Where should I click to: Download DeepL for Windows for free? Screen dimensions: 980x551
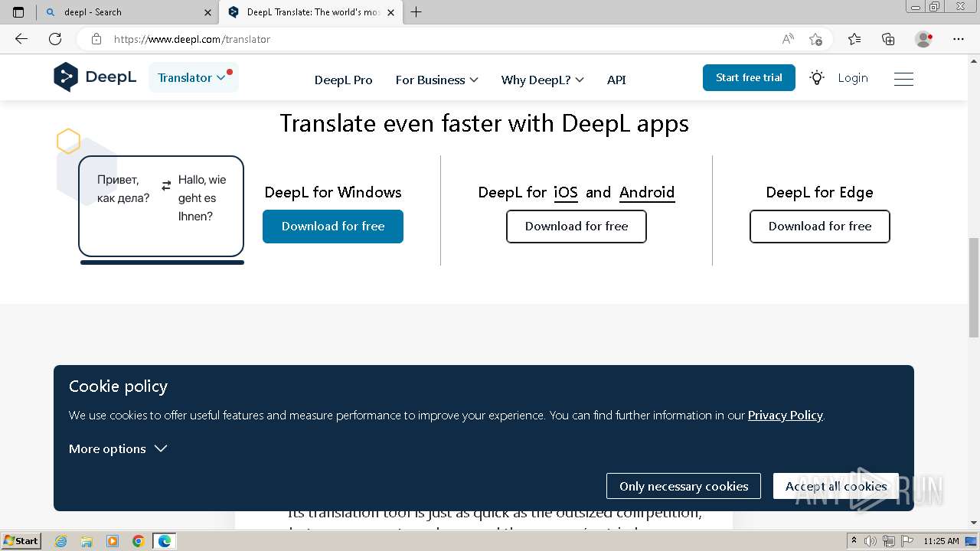[x=333, y=227]
